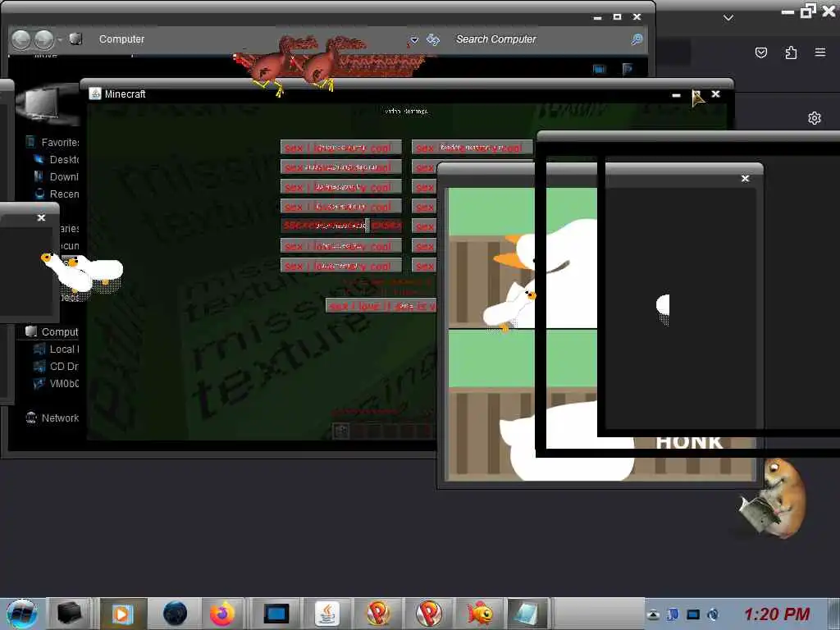
Task: Click the computer icon in the address bar
Action: (x=75, y=39)
